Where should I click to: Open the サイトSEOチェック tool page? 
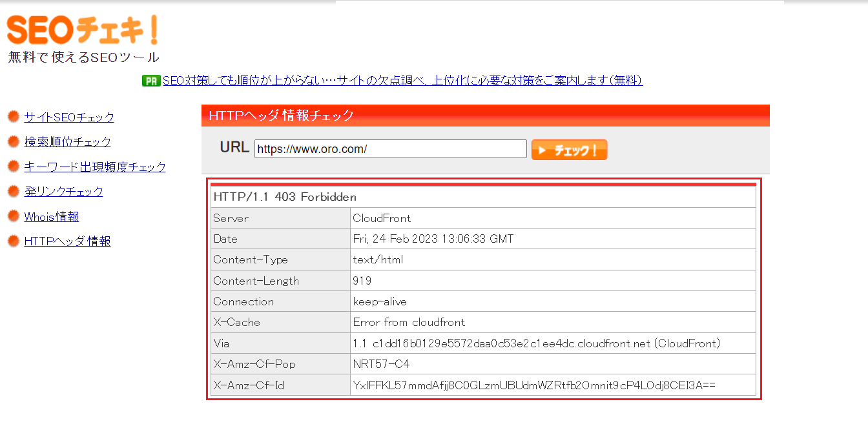[x=68, y=117]
